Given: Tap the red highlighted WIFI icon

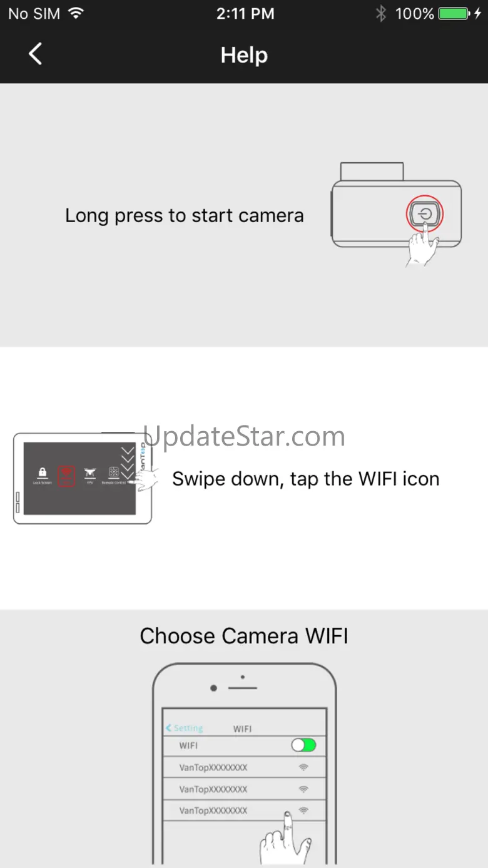Looking at the screenshot, I should (x=66, y=476).
